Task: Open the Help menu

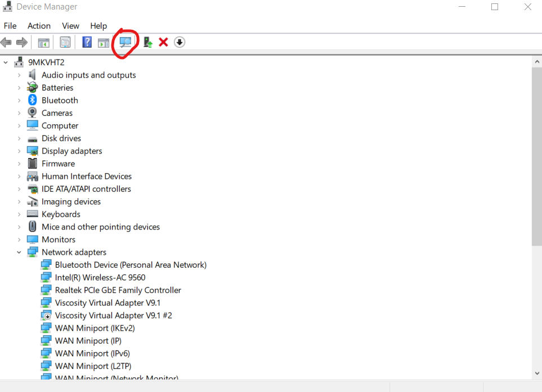Action: point(98,26)
